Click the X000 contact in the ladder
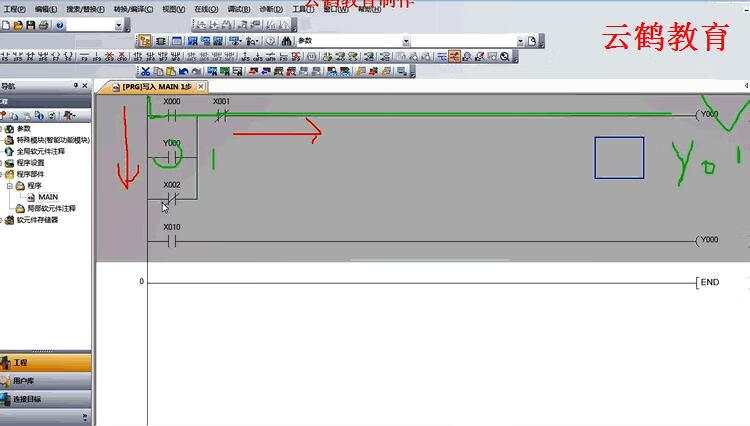The height and width of the screenshot is (426, 750). click(172, 115)
